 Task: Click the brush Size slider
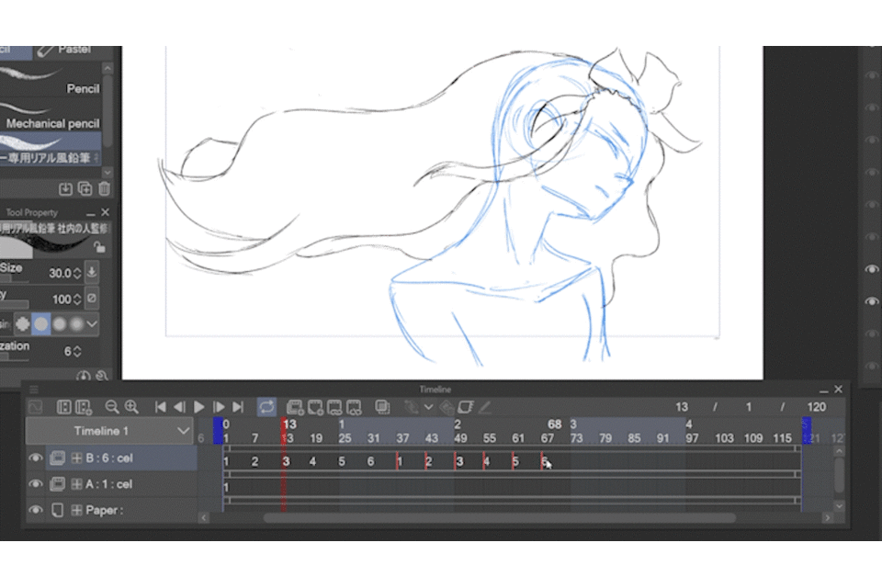14,278
